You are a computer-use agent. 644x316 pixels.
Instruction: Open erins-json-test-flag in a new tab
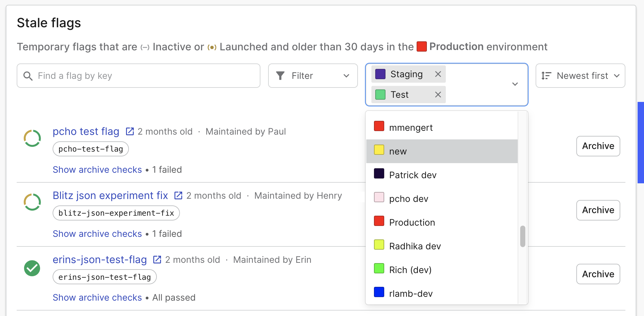click(x=157, y=259)
